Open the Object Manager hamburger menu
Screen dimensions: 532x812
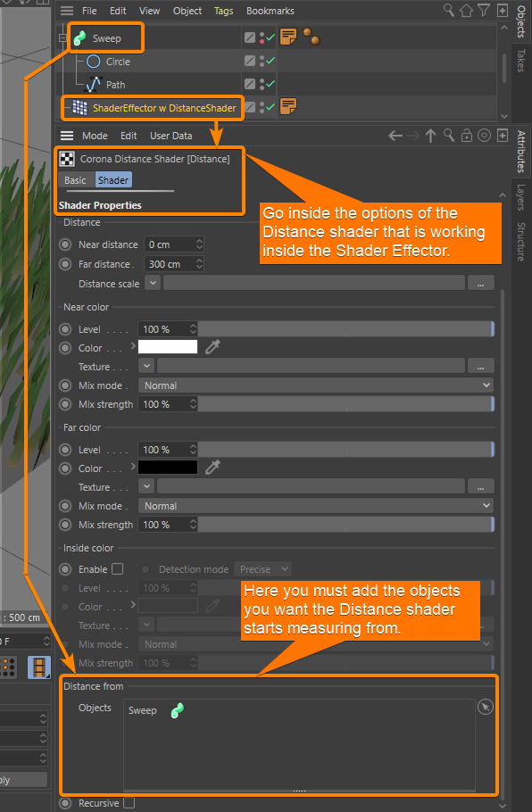point(67,11)
